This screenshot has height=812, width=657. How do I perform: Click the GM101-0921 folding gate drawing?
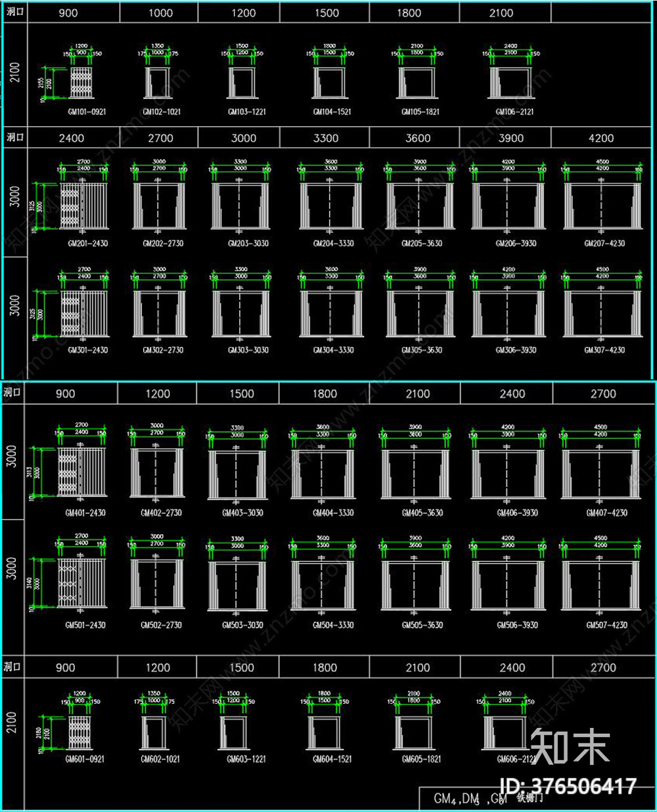[79, 82]
